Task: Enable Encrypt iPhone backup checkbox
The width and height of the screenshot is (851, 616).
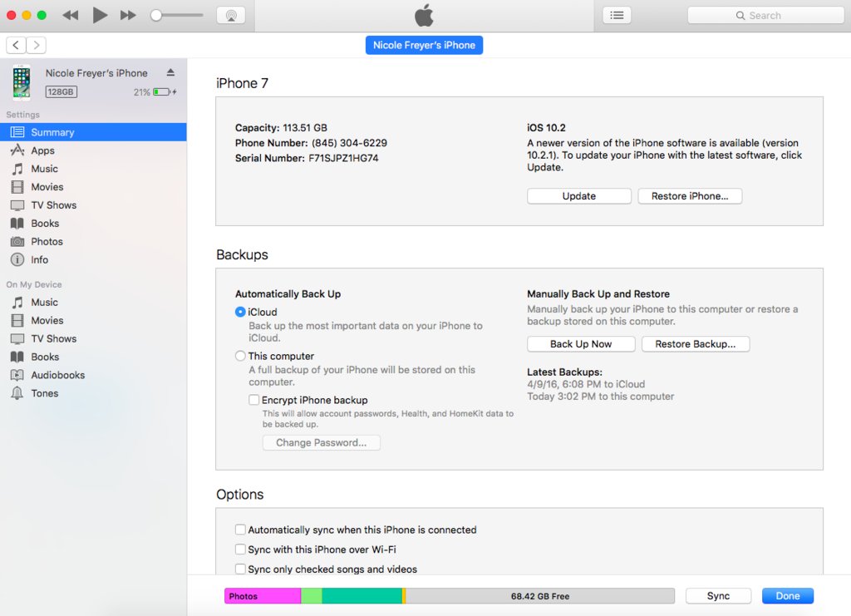Action: click(x=254, y=400)
